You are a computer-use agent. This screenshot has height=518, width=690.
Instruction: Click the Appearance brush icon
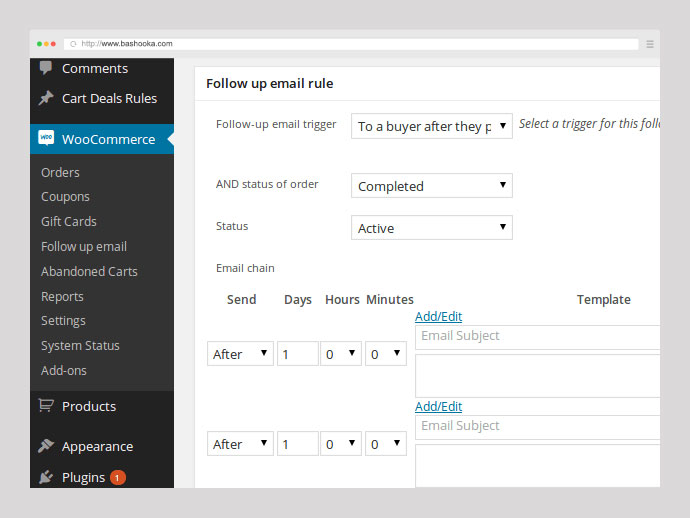[46, 446]
